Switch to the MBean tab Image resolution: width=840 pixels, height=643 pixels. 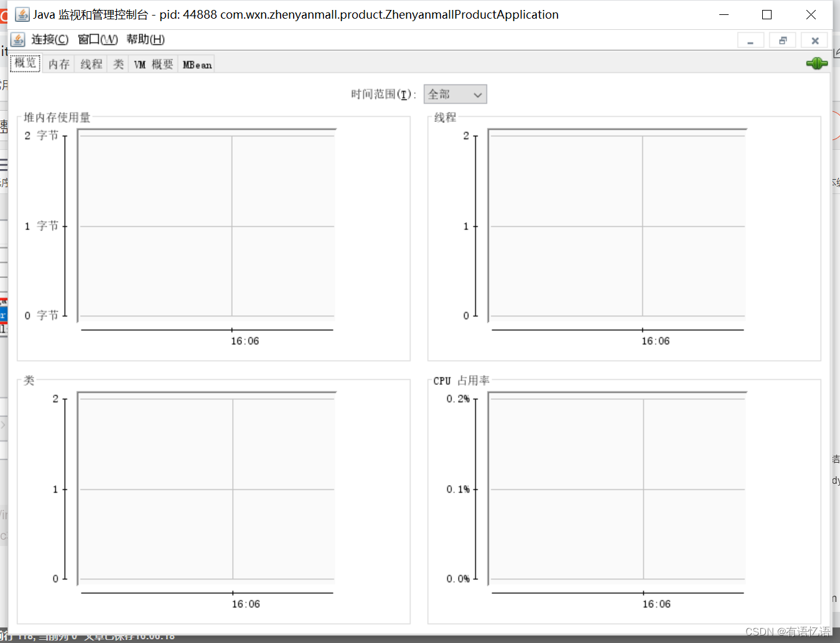tap(197, 64)
